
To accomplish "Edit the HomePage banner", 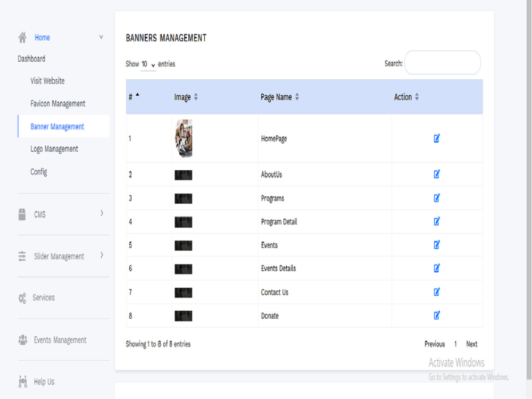I will (x=437, y=138).
